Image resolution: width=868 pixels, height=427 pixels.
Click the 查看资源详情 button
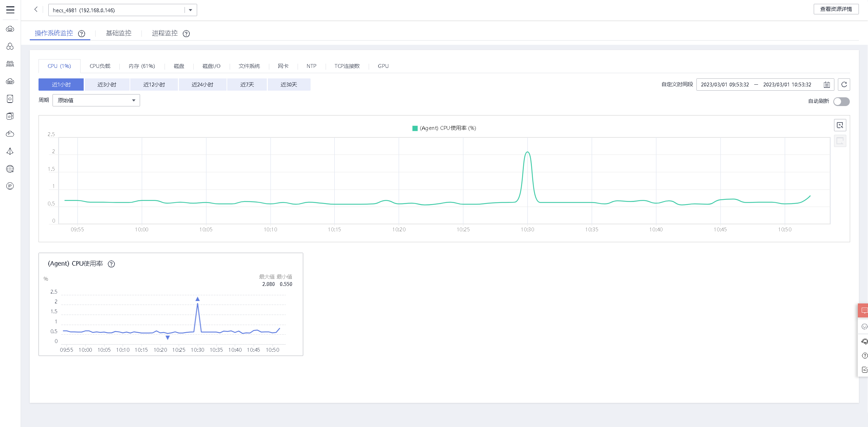pyautogui.click(x=836, y=9)
